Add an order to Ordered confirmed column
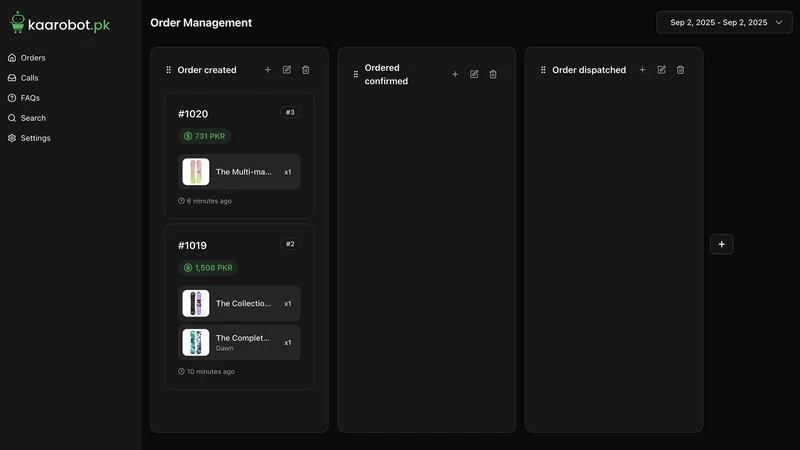800x450 pixels. coord(455,74)
